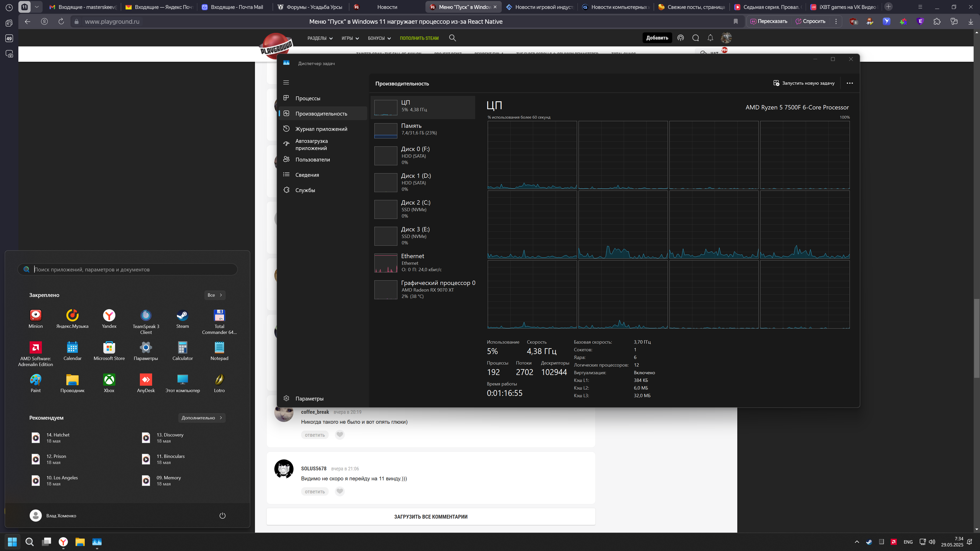
Task: Launch AMD Software Adrenalin Edition
Action: point(36,348)
